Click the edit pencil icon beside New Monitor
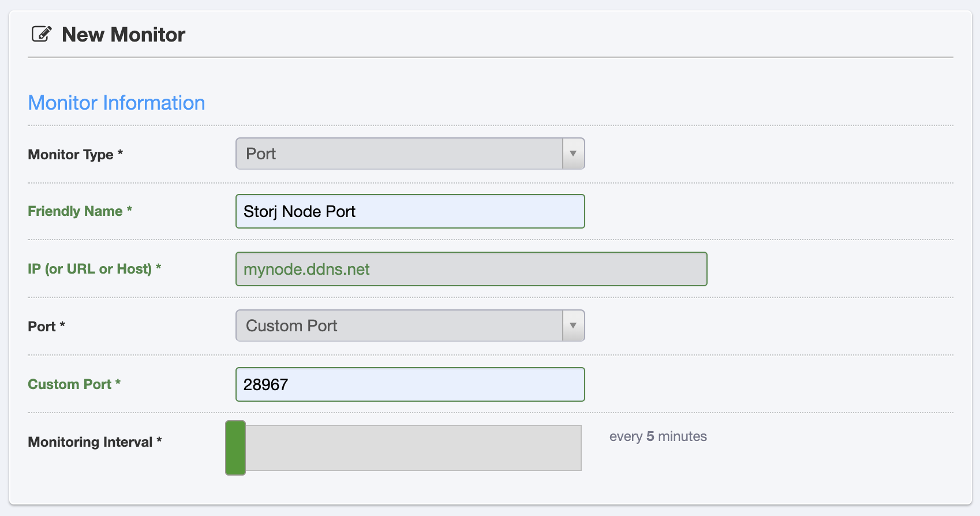The image size is (980, 516). coord(42,34)
